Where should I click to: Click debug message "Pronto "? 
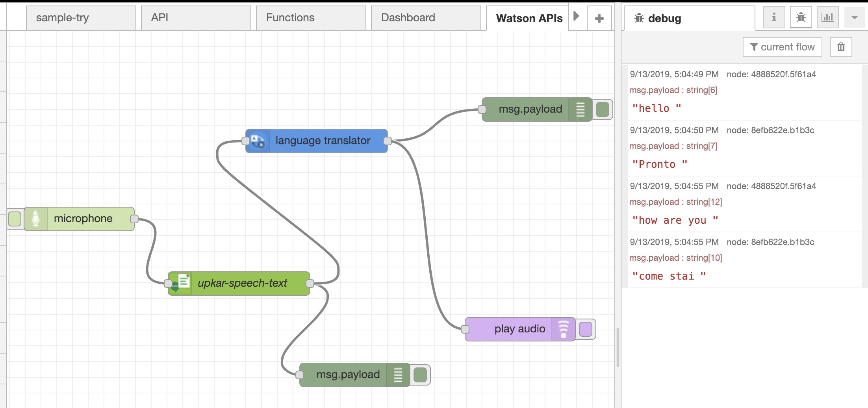(660, 164)
